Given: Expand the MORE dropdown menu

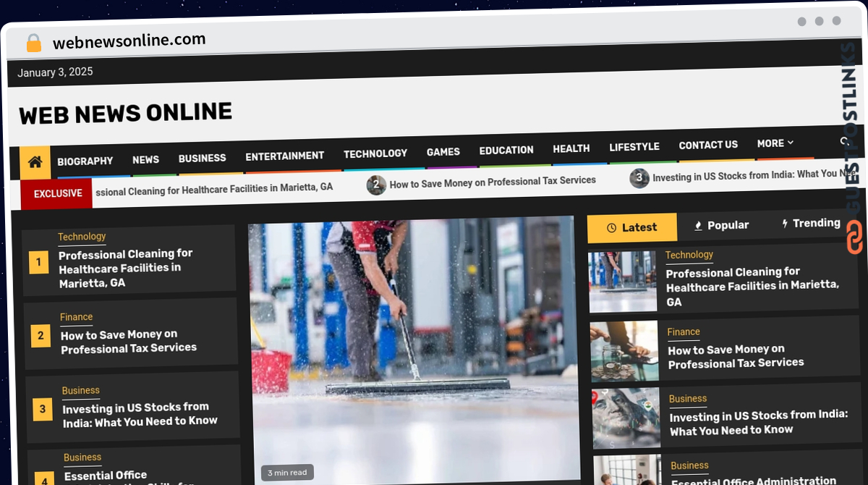Looking at the screenshot, I should 775,143.
